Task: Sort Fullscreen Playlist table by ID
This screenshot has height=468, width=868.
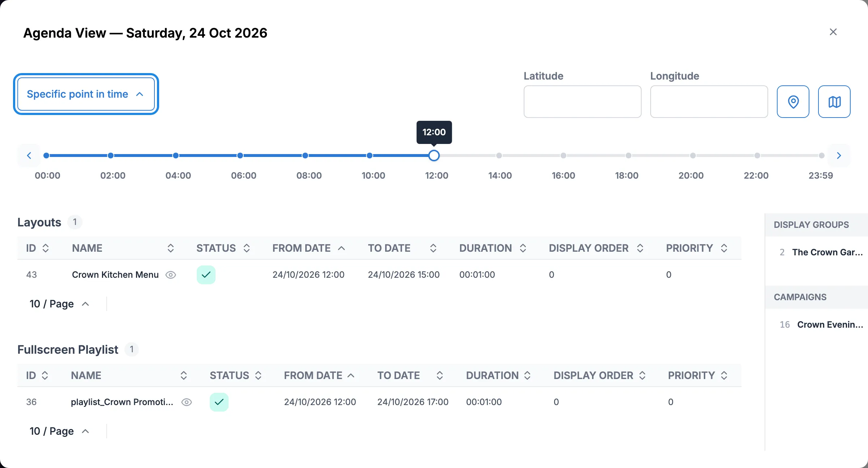Action: [45, 375]
